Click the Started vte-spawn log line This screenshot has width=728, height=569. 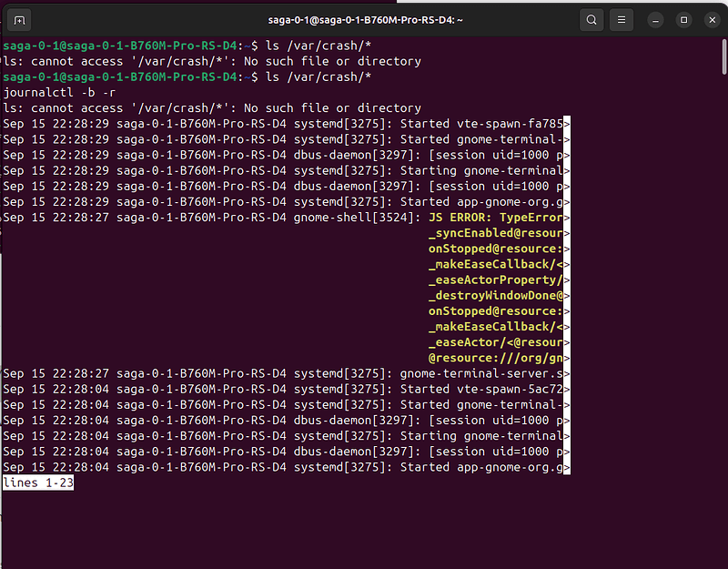coord(478,123)
